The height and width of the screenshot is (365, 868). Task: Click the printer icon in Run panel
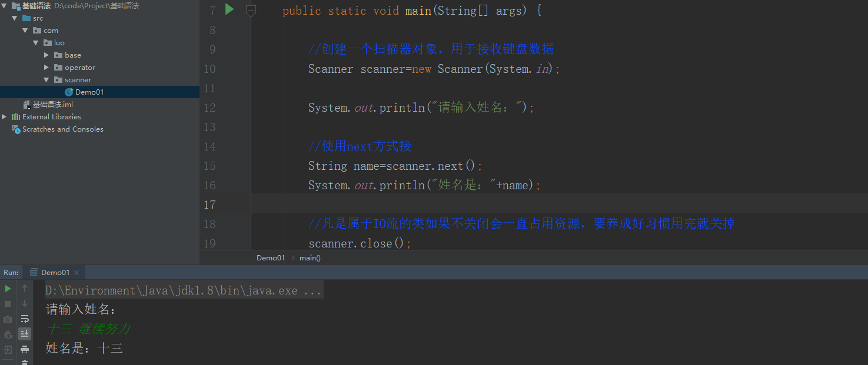tap(25, 349)
